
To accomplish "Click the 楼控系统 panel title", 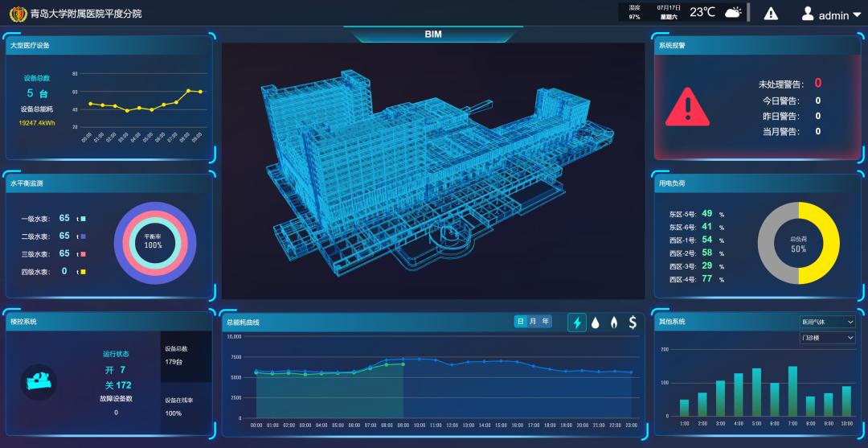I will pos(23,321).
